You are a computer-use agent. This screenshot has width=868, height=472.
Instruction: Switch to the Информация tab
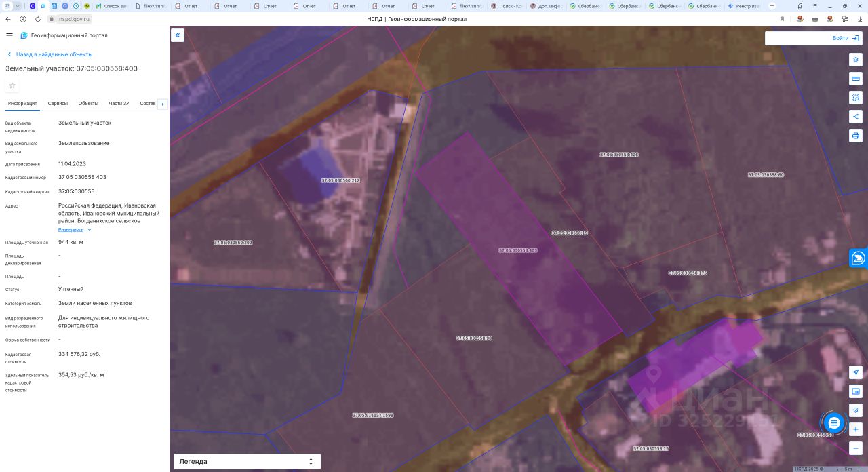(x=22, y=104)
